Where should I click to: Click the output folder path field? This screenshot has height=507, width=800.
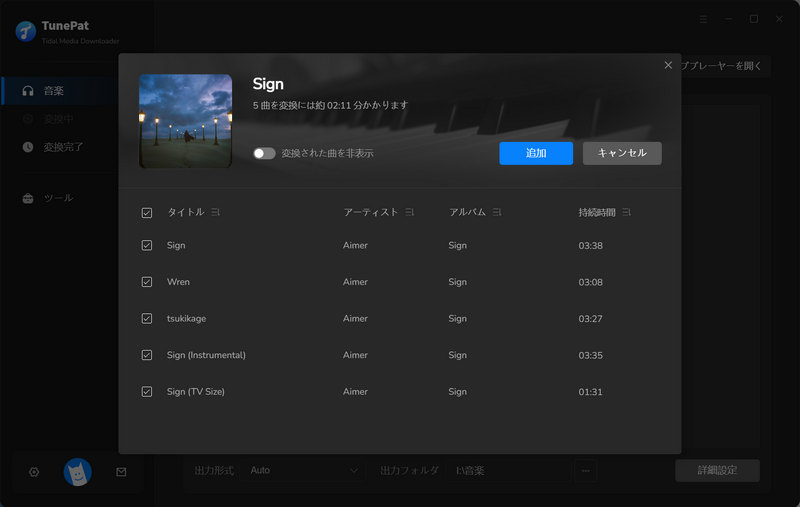coord(509,470)
